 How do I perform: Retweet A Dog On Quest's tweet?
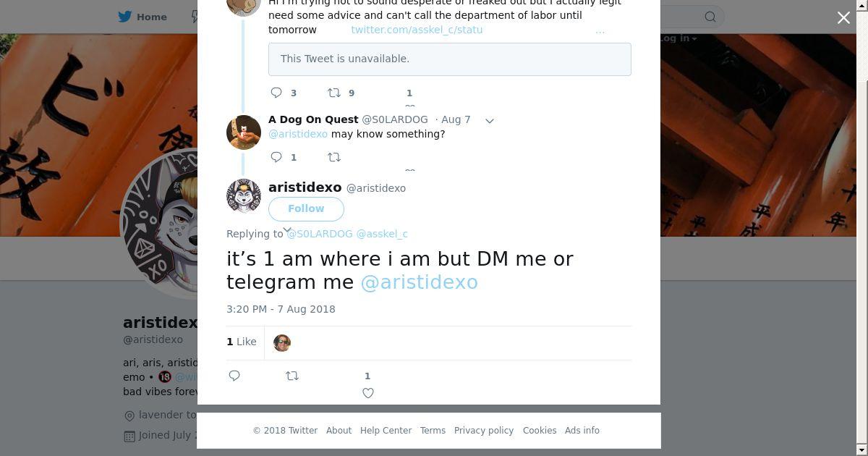pyautogui.click(x=334, y=157)
